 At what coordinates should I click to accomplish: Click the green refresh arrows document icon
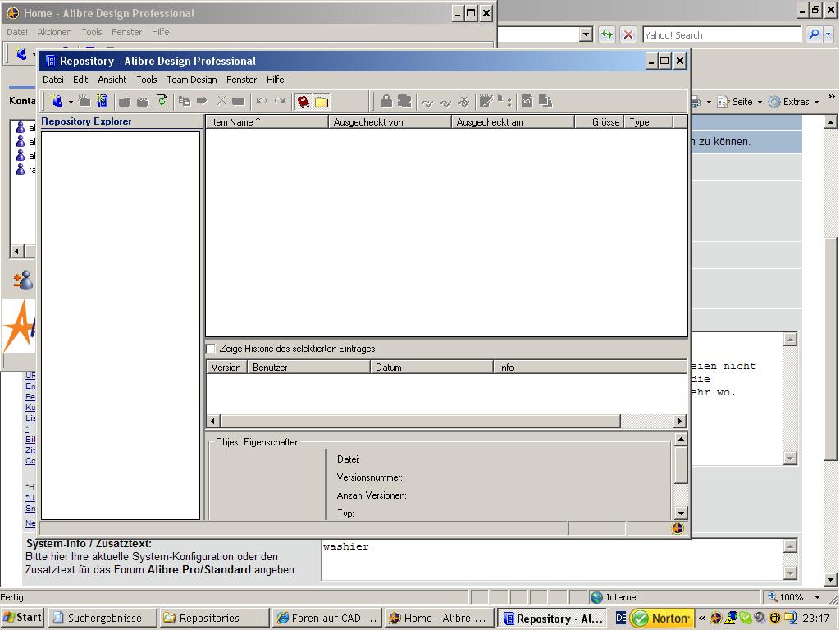click(162, 101)
